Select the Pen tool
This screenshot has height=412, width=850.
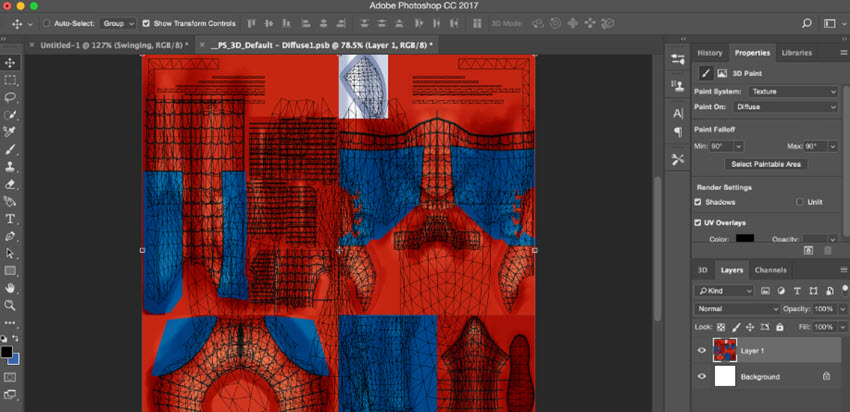[10, 236]
